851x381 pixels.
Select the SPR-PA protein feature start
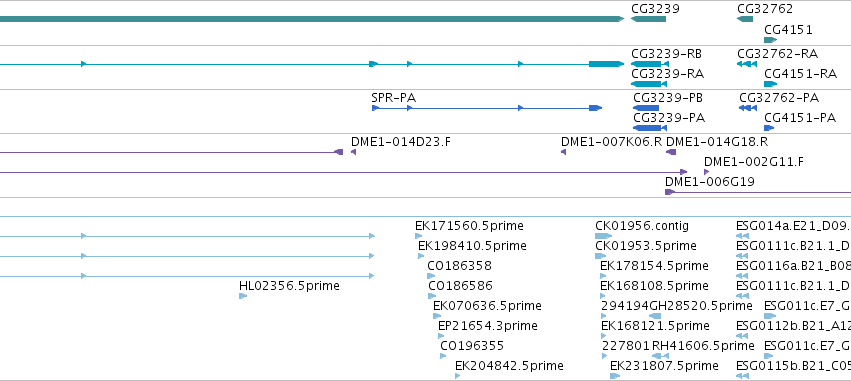pos(375,108)
